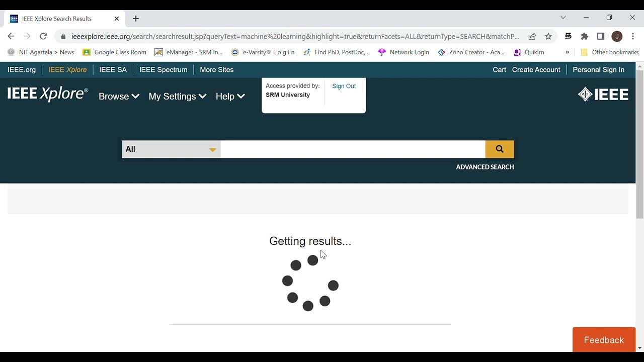
Task: Click Create Account
Action: (536, 70)
